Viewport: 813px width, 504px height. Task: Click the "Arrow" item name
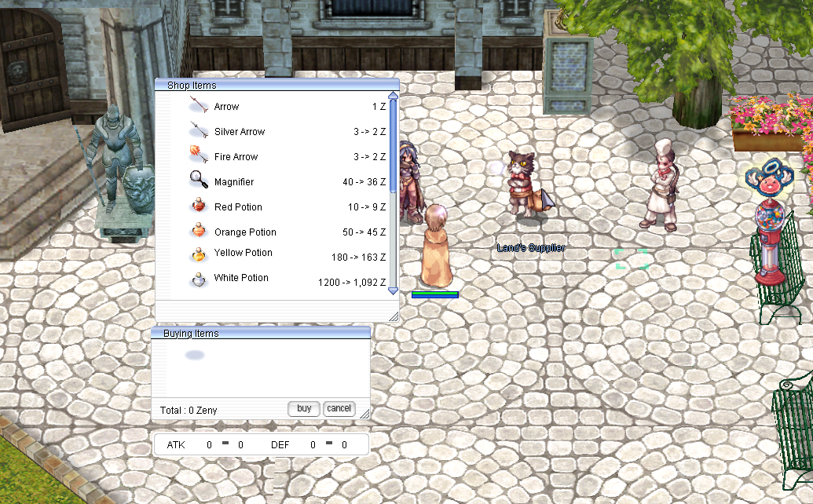[226, 107]
